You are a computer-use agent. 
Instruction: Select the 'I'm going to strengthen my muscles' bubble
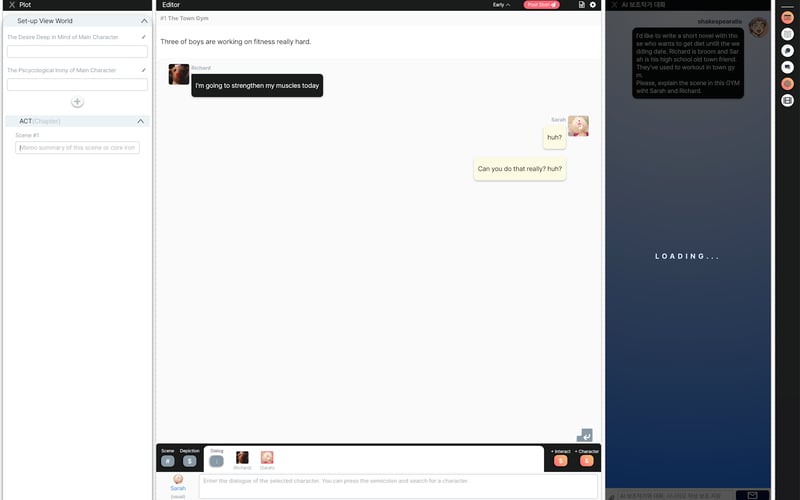coord(257,86)
